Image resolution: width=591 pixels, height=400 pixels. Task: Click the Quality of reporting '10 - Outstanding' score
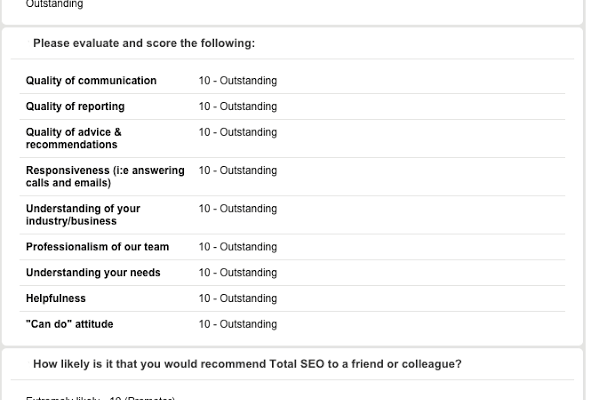tap(238, 107)
